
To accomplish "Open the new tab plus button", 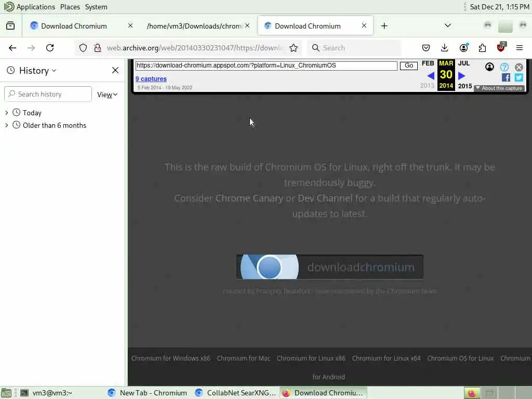I will click(x=384, y=26).
